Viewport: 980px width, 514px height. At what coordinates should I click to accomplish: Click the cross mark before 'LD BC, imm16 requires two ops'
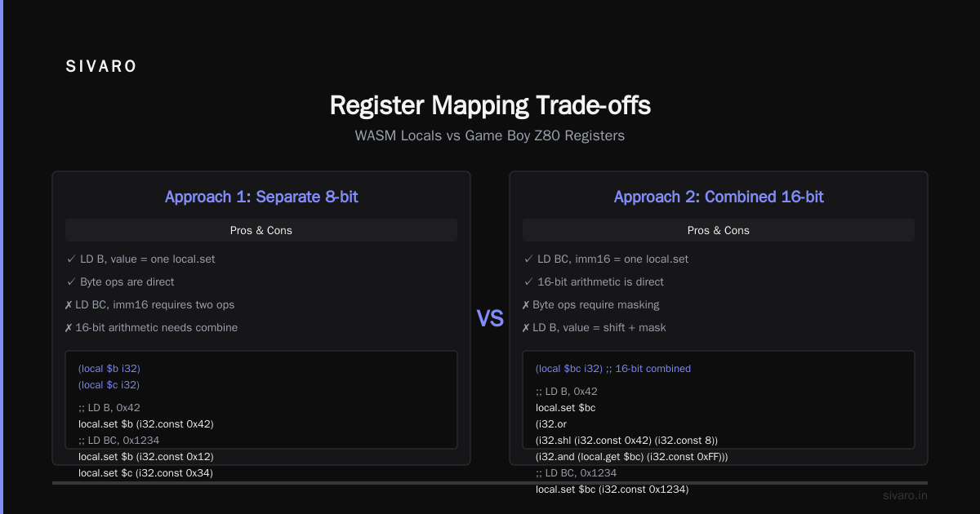pyautogui.click(x=69, y=304)
